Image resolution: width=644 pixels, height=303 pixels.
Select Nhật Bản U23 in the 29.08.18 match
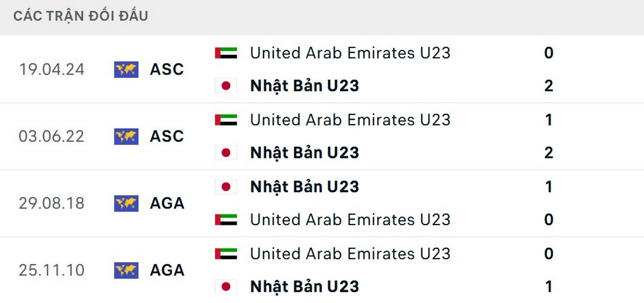point(304,186)
